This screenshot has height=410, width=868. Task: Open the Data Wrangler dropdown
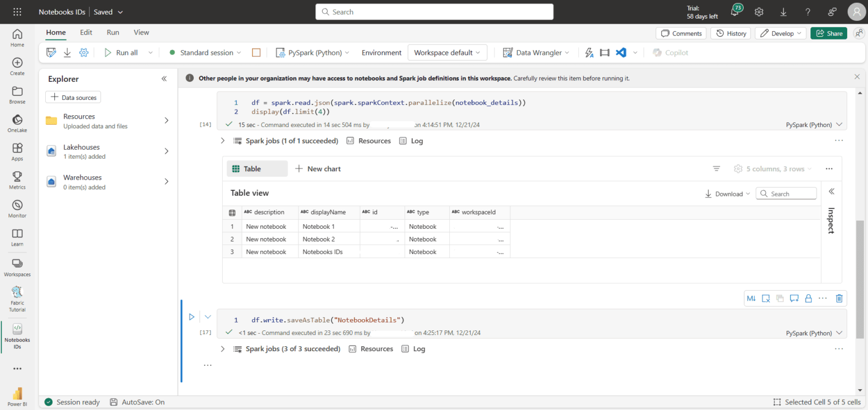pyautogui.click(x=536, y=53)
